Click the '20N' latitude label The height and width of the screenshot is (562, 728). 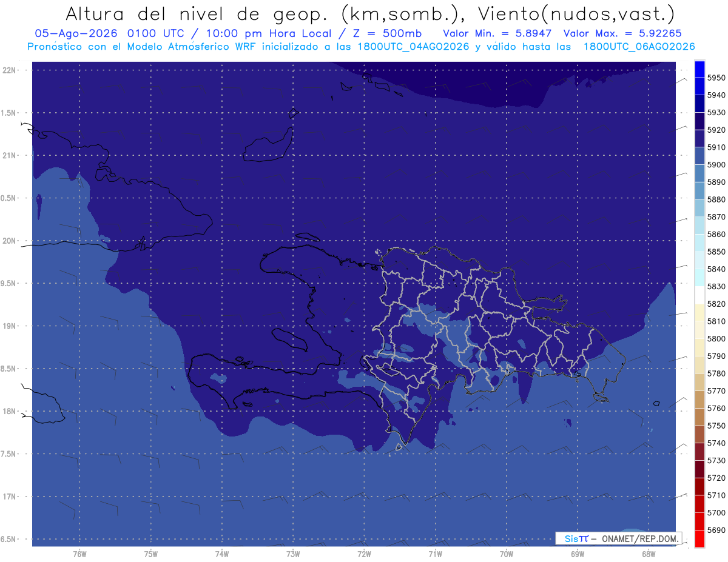pyautogui.click(x=9, y=241)
